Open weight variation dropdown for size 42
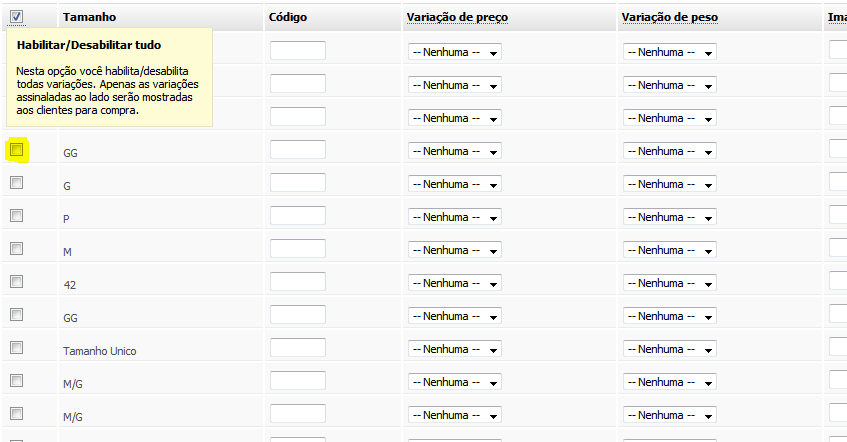 tap(670, 283)
